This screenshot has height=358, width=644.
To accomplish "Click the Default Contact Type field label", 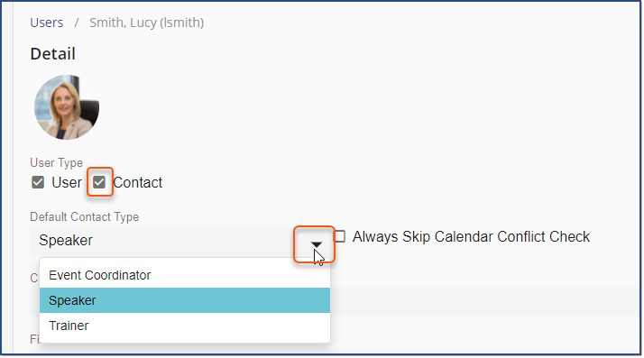I will (x=85, y=216).
